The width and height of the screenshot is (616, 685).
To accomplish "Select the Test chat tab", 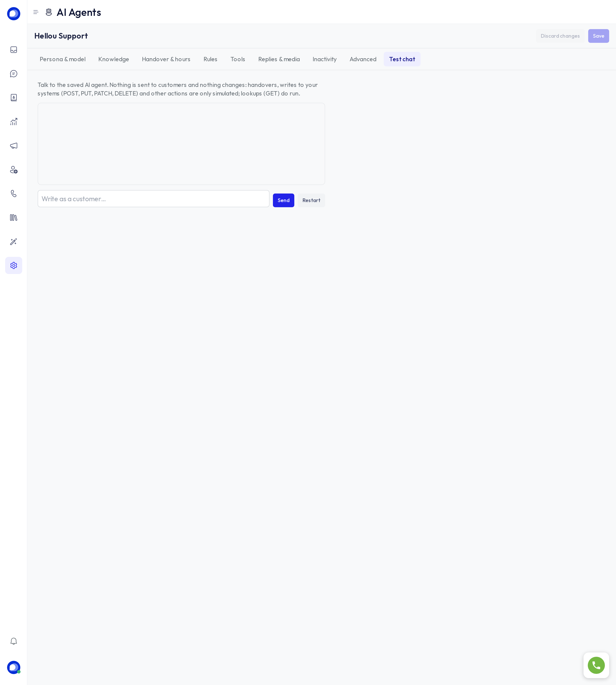I will point(402,59).
